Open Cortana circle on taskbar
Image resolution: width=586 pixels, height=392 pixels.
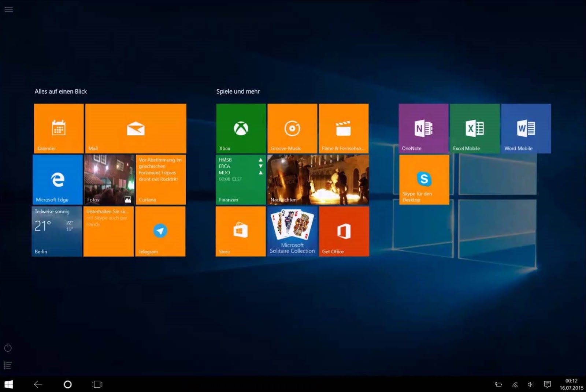68,384
